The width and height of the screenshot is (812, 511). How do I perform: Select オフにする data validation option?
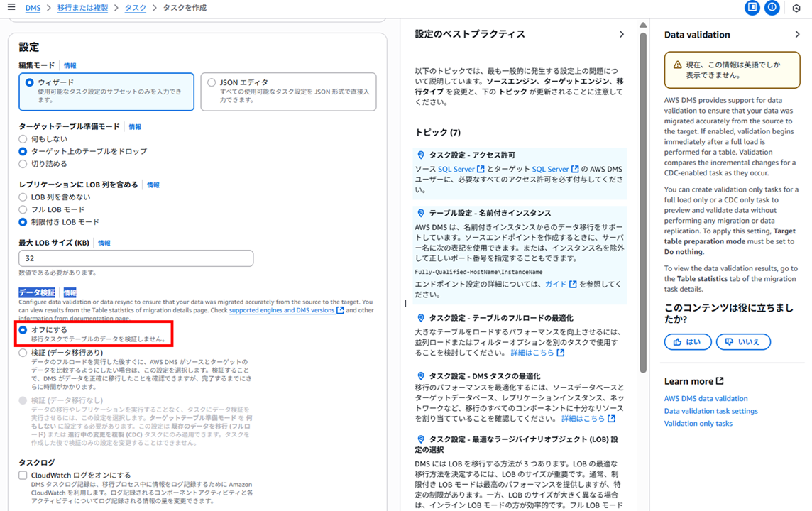point(23,330)
